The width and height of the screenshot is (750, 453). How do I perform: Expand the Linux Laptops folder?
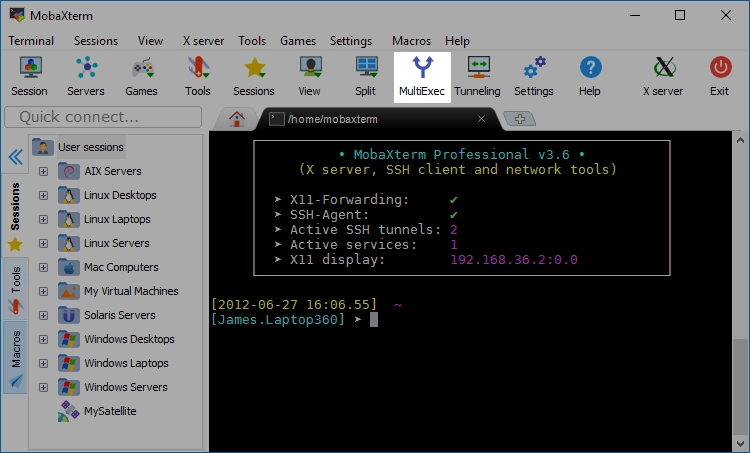[44, 219]
